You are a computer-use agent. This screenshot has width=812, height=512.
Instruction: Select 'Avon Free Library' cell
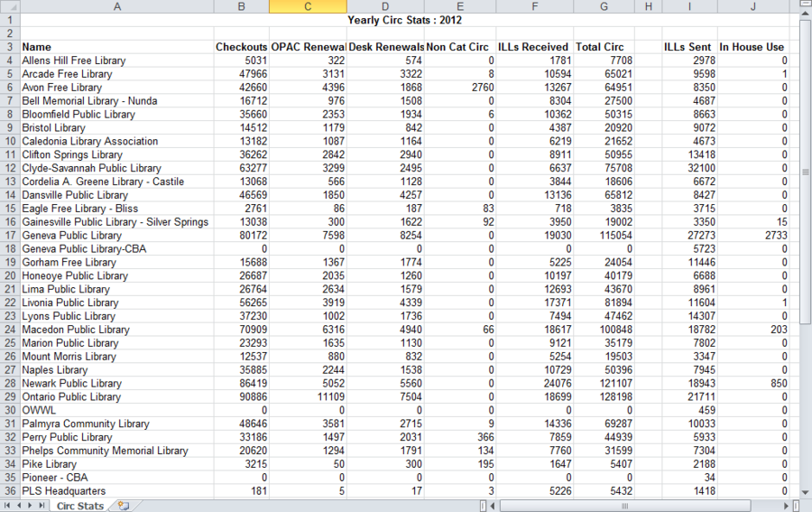(x=117, y=88)
